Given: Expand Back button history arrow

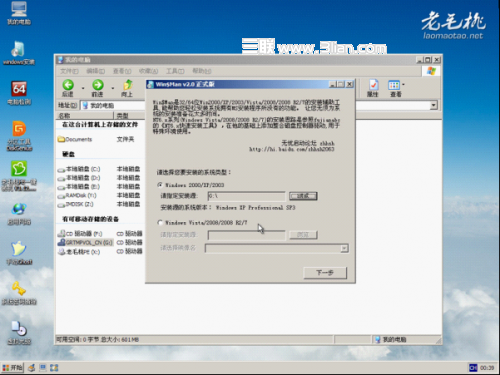Looking at the screenshot, I should click(x=83, y=88).
